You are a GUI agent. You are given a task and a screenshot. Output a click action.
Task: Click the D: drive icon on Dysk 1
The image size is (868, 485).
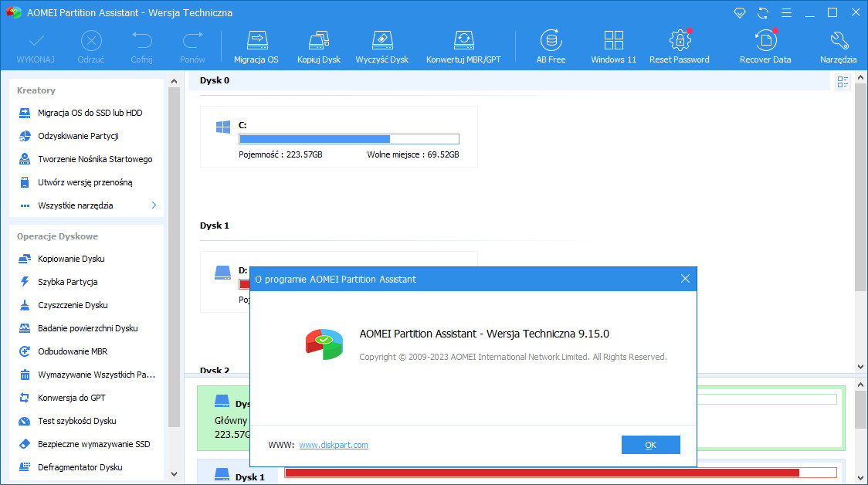[222, 273]
